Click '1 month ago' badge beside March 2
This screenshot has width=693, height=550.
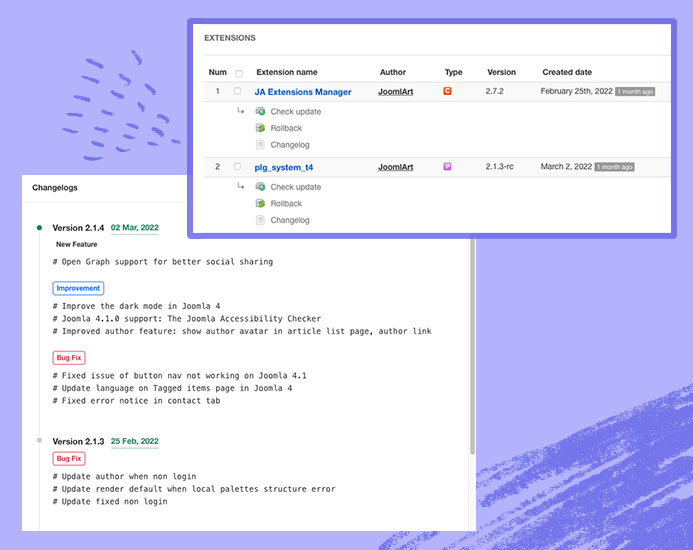pyautogui.click(x=614, y=167)
